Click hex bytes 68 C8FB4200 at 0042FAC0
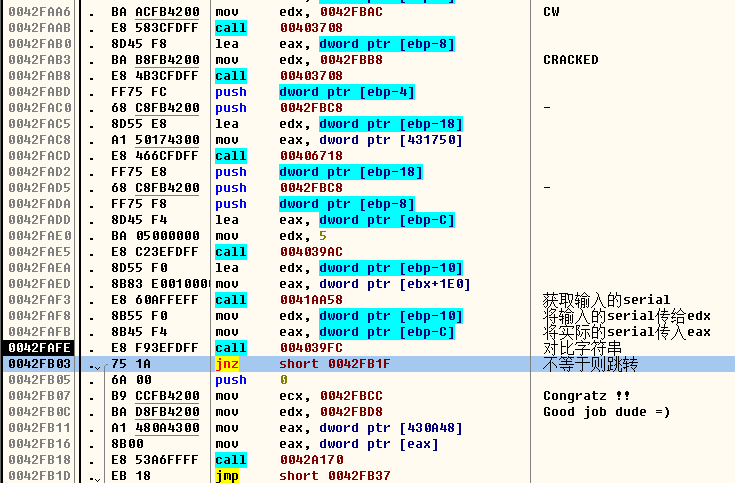This screenshot has width=735, height=483. 155,108
